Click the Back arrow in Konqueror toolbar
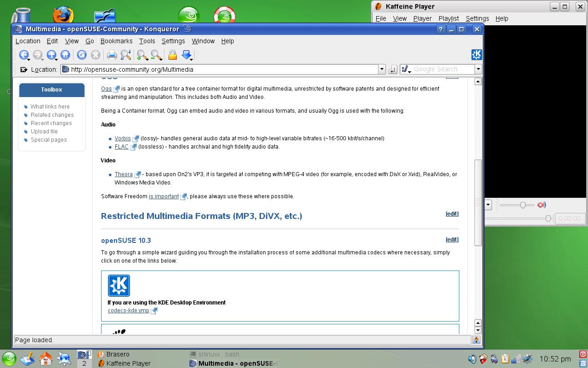Viewport: 588px width, 368px height. click(23, 55)
